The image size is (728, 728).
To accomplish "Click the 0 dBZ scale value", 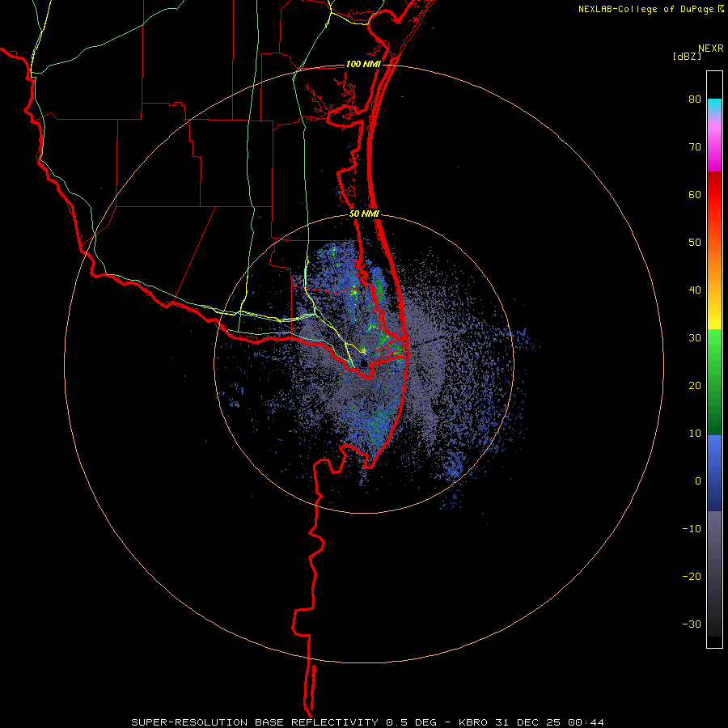I will [698, 481].
